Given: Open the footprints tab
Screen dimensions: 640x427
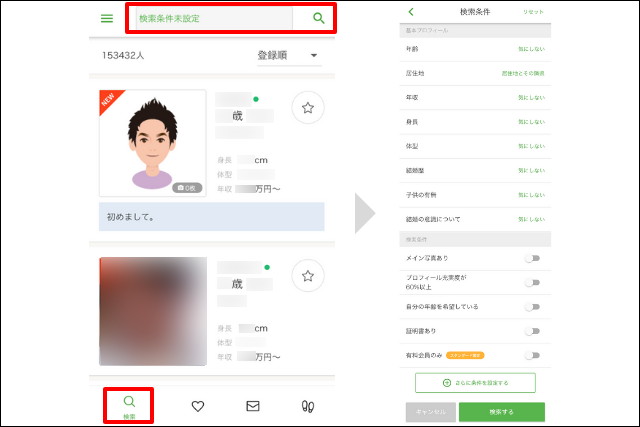Looking at the screenshot, I should click(x=308, y=406).
